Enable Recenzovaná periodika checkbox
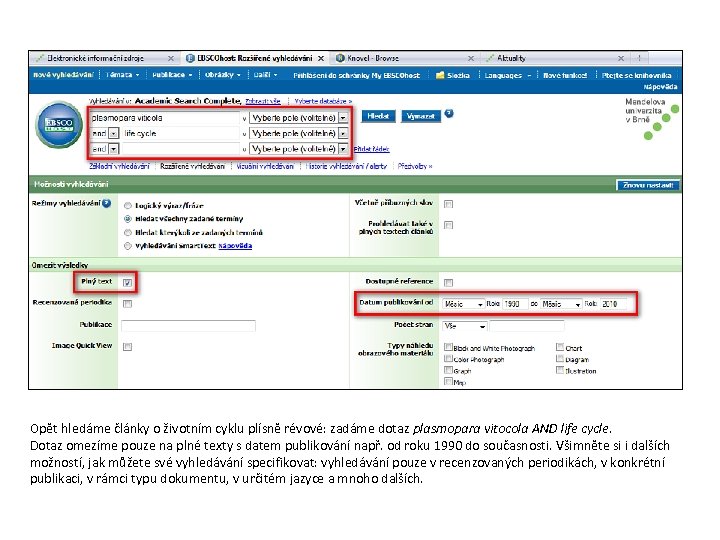This screenshot has height=540, width=720. tap(128, 304)
